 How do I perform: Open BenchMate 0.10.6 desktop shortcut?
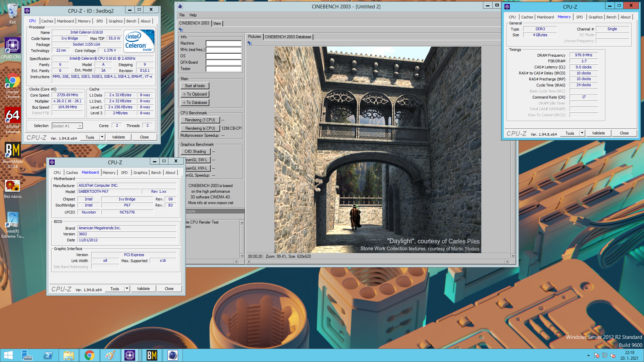click(x=12, y=156)
